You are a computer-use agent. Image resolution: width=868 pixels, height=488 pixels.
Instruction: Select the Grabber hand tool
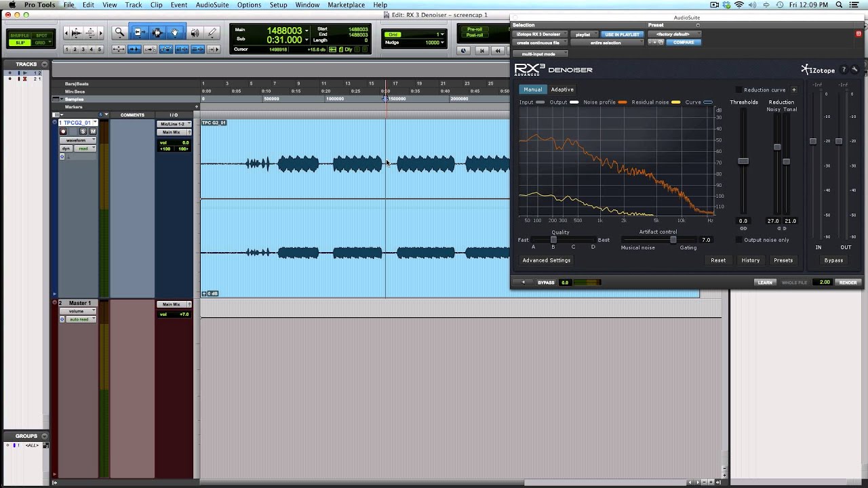click(x=174, y=33)
